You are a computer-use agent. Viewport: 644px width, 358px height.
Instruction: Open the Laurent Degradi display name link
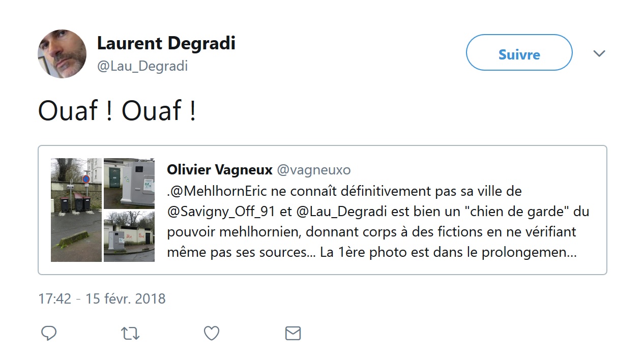pos(166,43)
